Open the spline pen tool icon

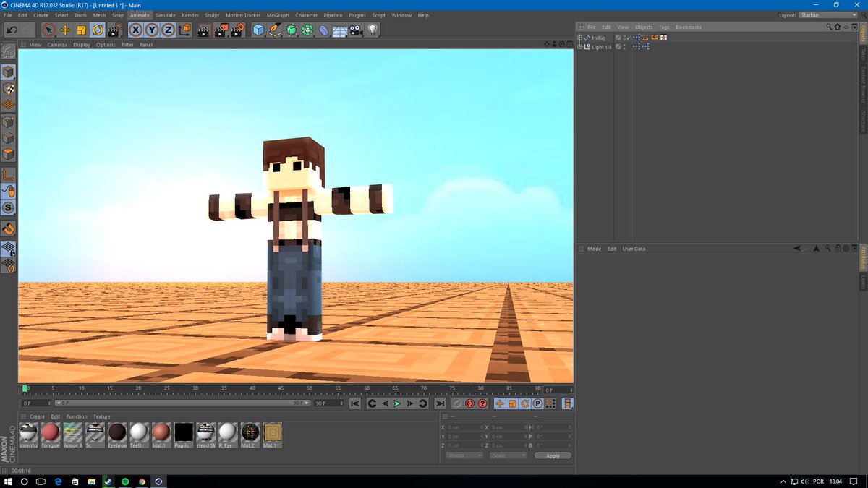tap(275, 30)
